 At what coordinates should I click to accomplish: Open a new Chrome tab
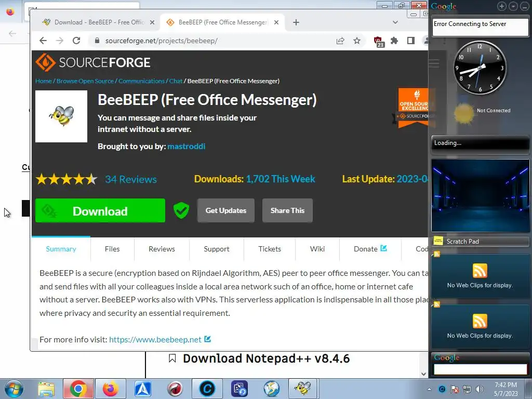(296, 22)
